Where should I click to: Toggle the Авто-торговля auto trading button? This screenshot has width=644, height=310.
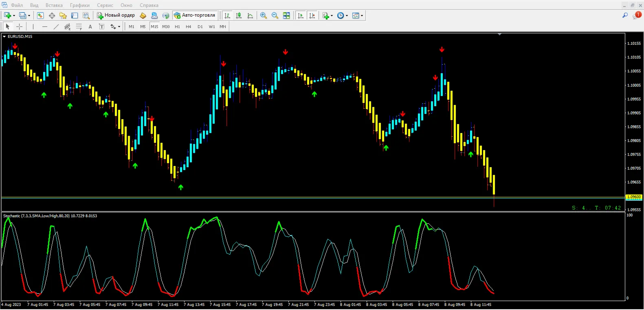(x=195, y=15)
